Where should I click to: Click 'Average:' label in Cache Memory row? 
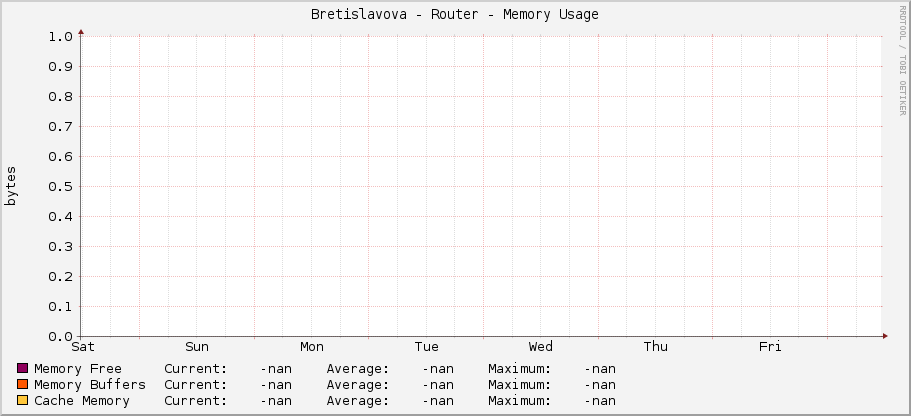click(358, 401)
